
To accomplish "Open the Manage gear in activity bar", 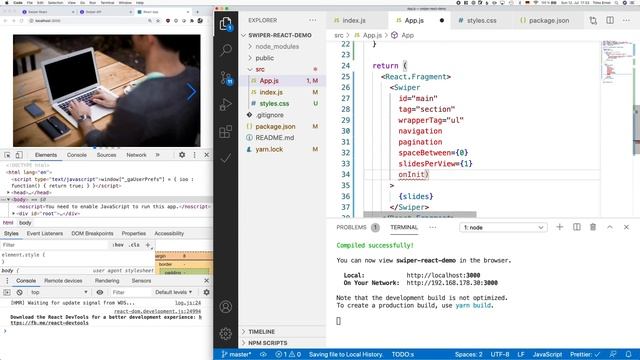I will click(x=226, y=333).
